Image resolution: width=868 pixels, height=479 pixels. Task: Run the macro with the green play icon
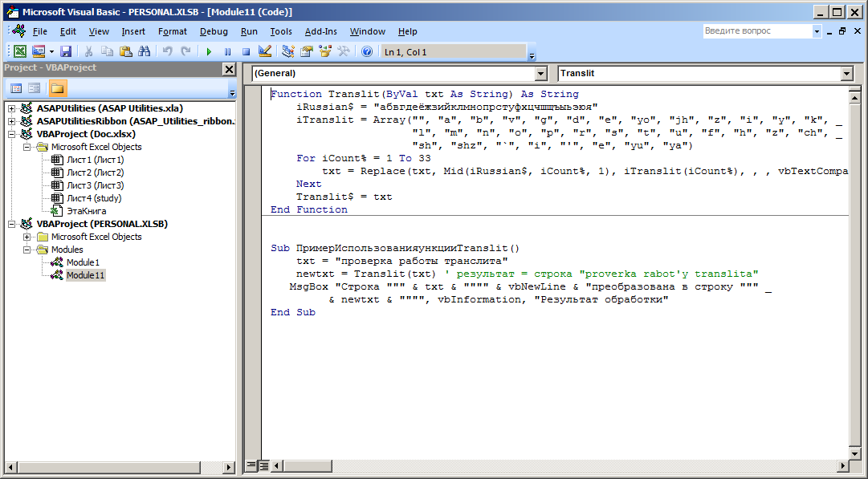click(209, 51)
